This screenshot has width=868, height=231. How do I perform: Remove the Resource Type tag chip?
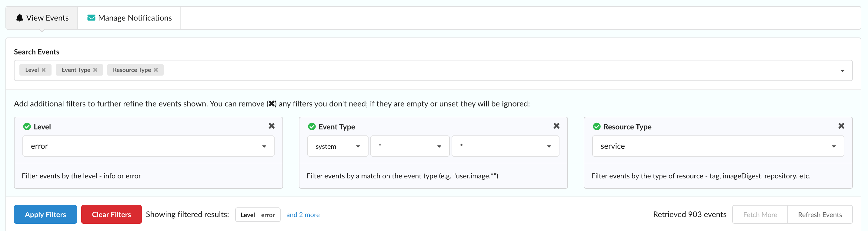pyautogui.click(x=156, y=70)
